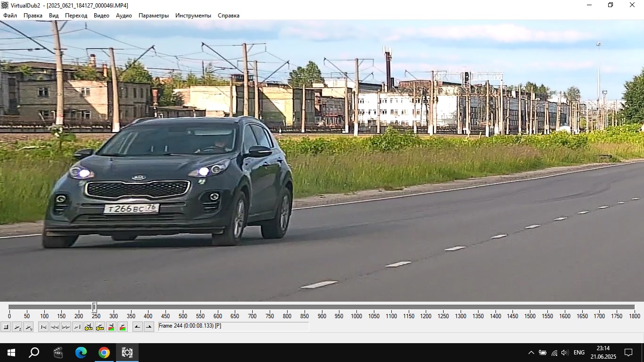Expand hidden system tray icons

[x=531, y=353]
